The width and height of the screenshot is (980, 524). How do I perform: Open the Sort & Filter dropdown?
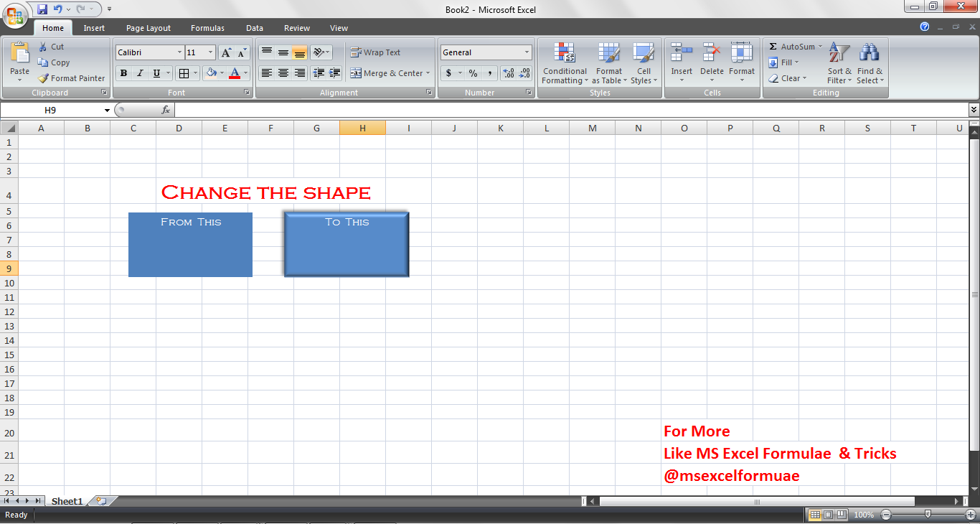(x=839, y=63)
